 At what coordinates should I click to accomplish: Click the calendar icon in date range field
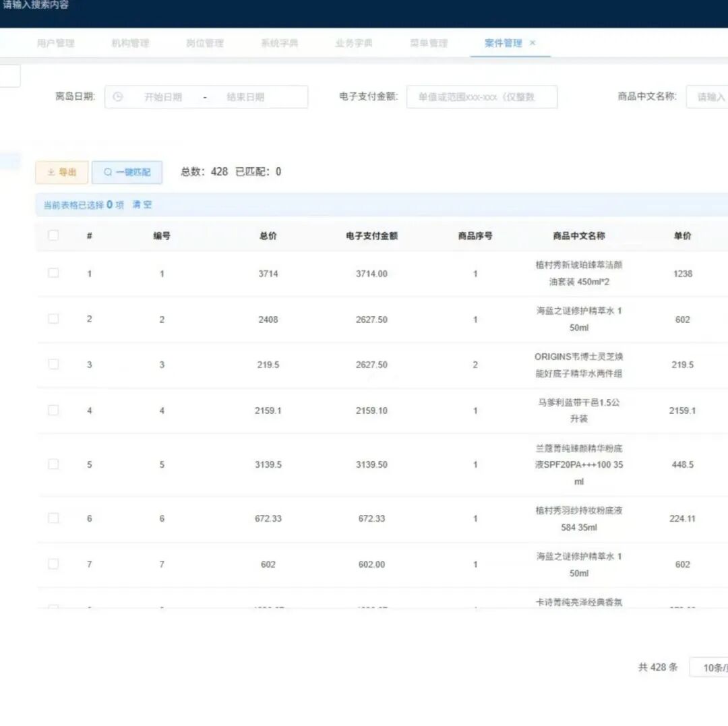118,97
